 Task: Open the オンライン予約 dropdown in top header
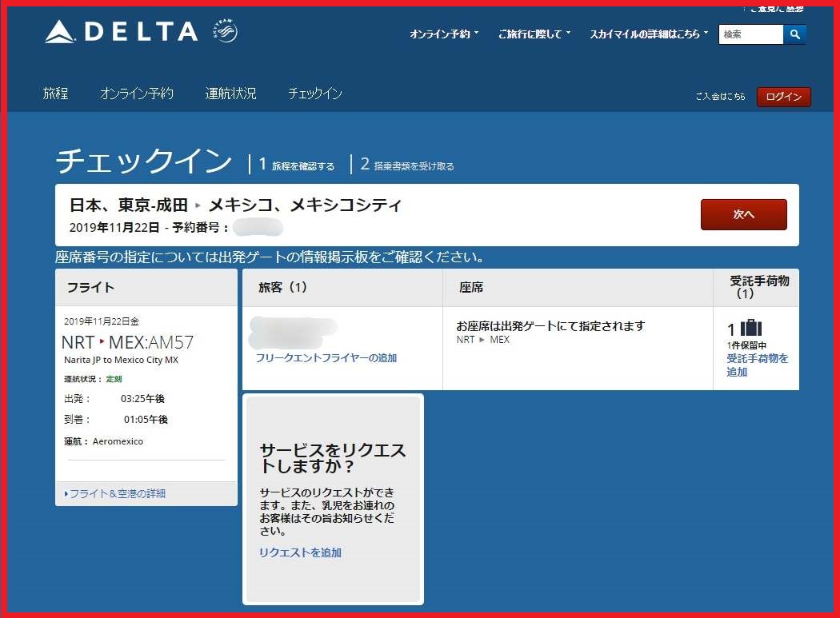click(444, 34)
